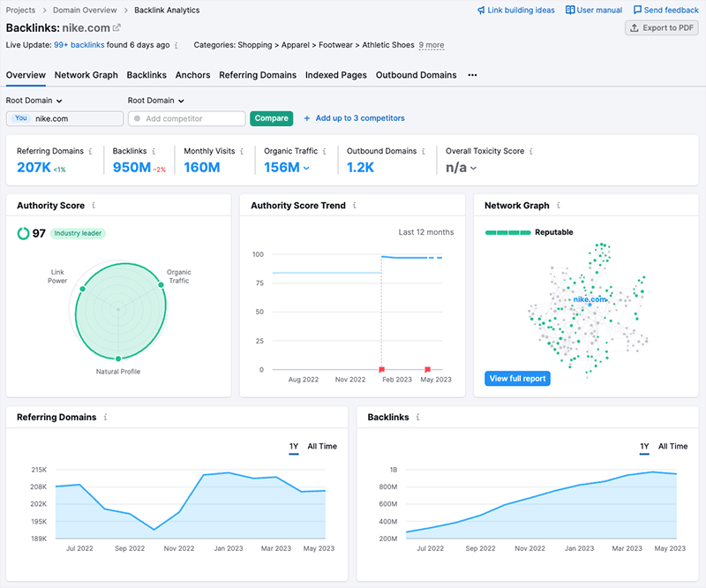Switch to the Network Graph tab
The image size is (706, 588).
click(x=86, y=75)
